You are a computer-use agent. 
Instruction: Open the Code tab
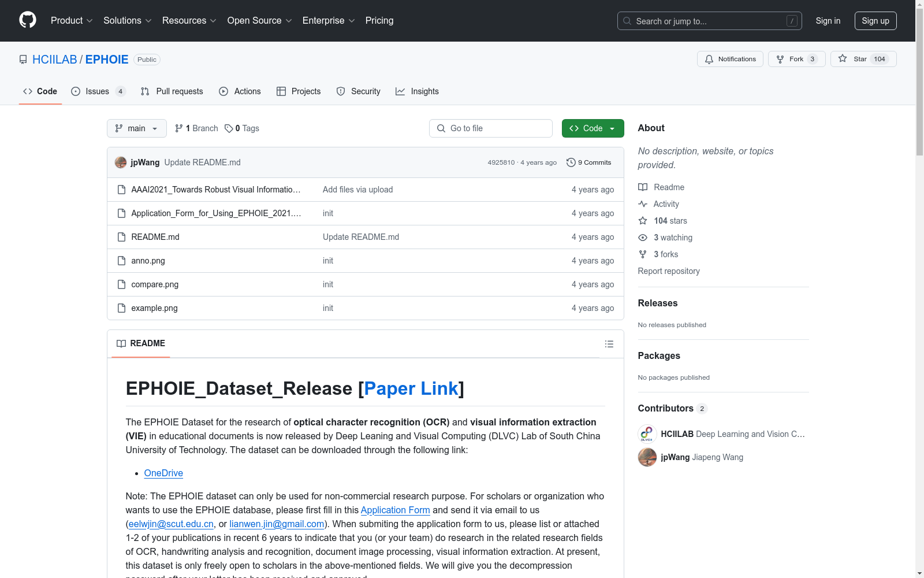click(40, 91)
